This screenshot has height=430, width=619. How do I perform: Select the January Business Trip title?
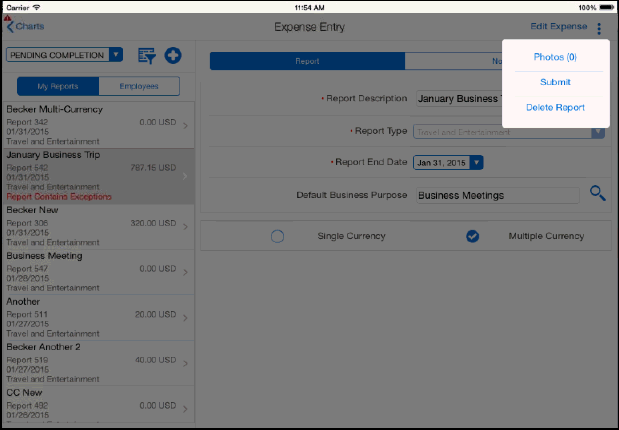coord(53,155)
